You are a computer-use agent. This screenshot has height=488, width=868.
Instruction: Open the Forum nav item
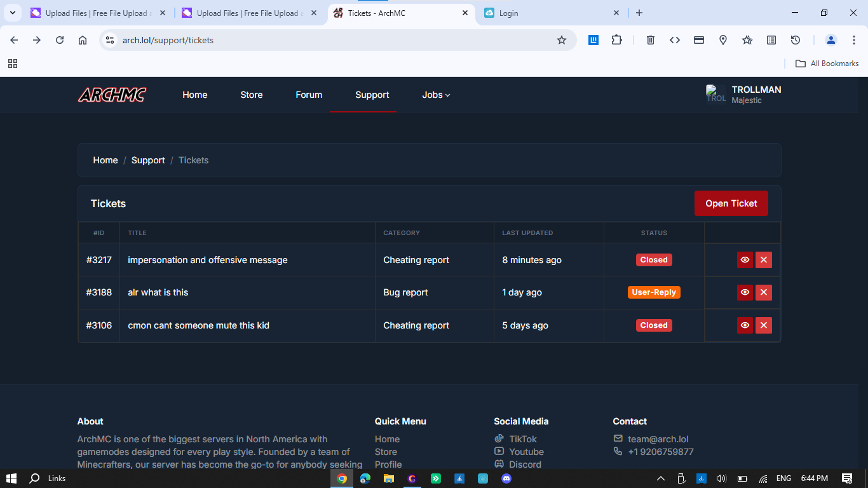309,95
